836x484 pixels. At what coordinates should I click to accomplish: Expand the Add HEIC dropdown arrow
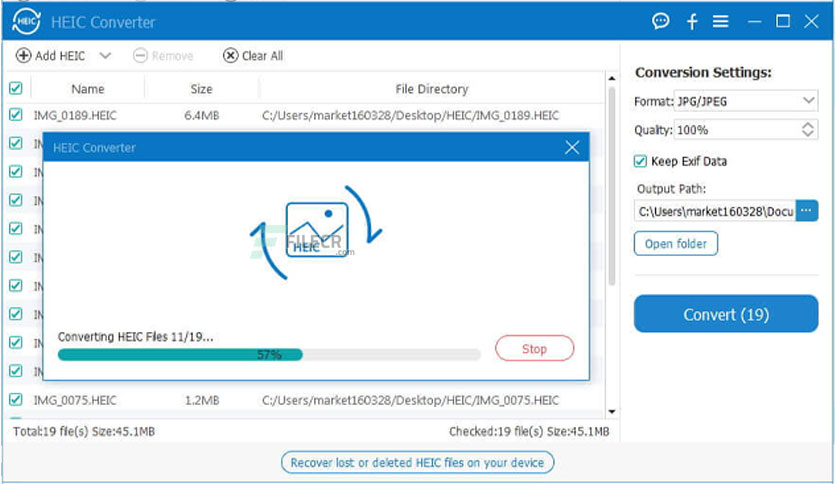(105, 55)
